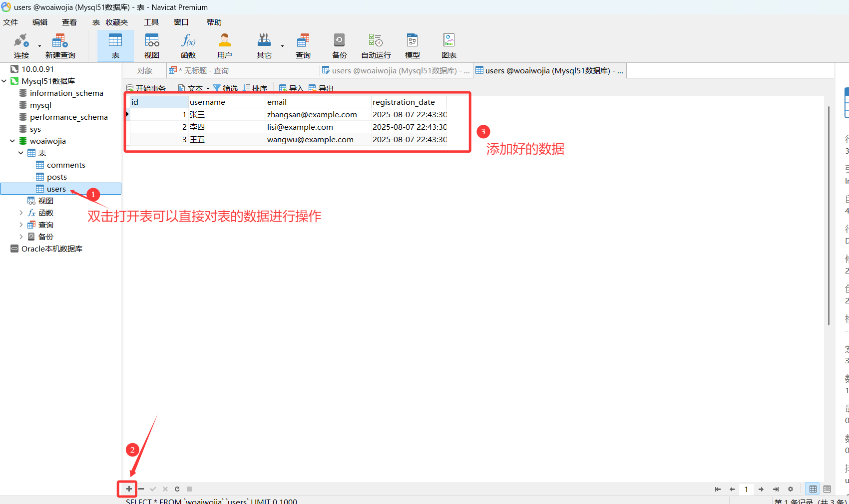Add a new record with plus button
The height and width of the screenshot is (504, 849).
click(x=129, y=489)
